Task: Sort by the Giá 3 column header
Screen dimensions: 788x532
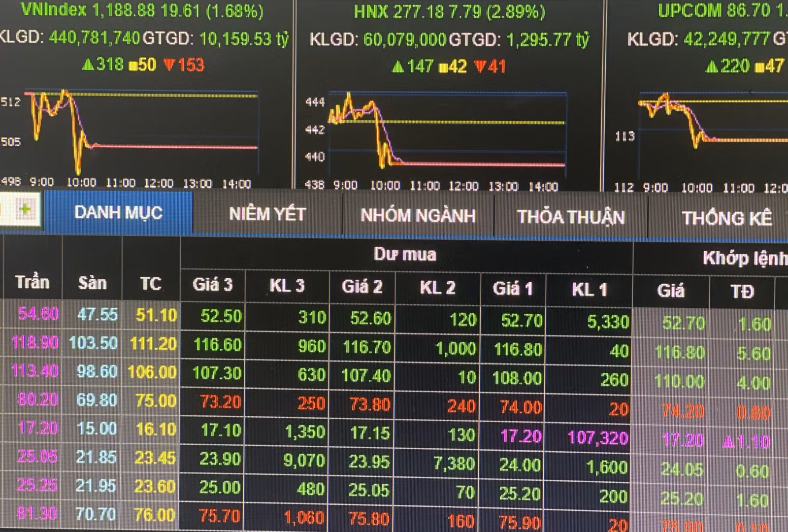Action: click(x=212, y=285)
